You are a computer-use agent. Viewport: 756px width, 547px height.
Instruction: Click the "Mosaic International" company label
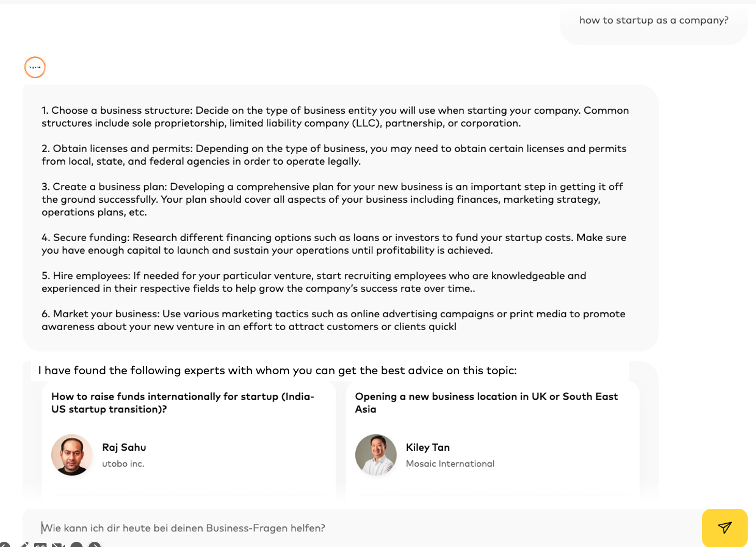click(450, 464)
